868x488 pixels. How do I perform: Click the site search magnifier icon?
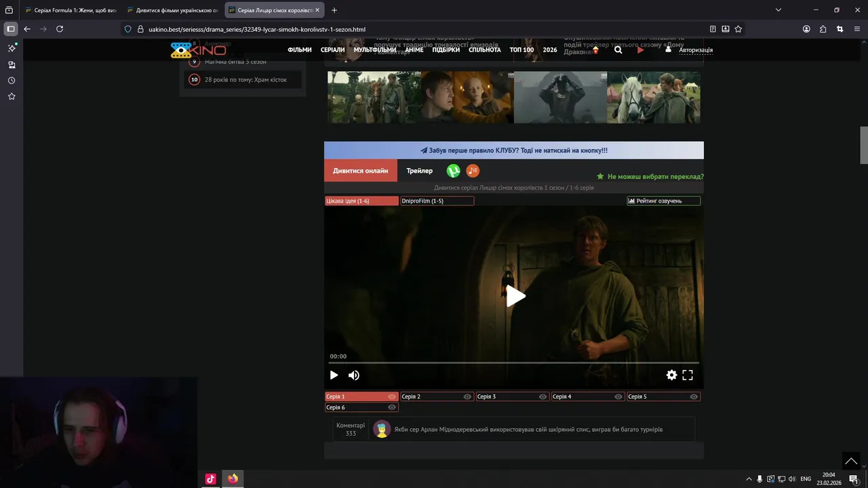pos(618,49)
